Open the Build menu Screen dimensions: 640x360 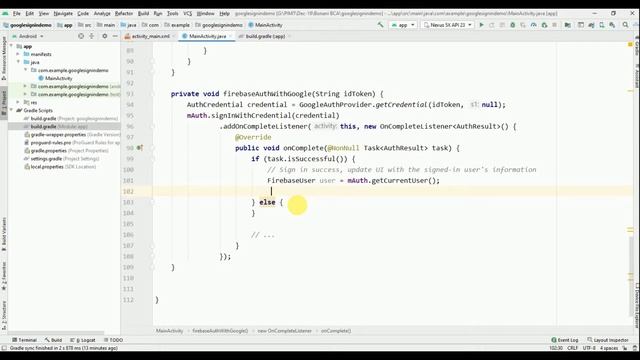click(143, 13)
